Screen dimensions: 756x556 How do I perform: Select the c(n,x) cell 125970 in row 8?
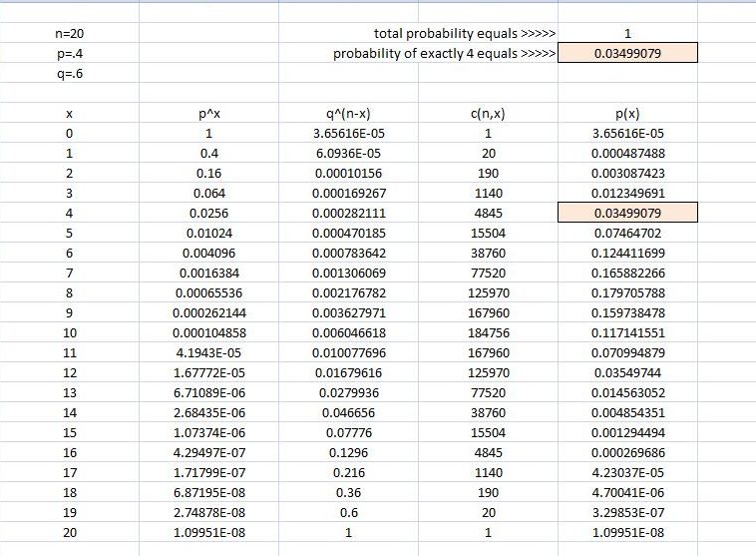[x=488, y=292]
